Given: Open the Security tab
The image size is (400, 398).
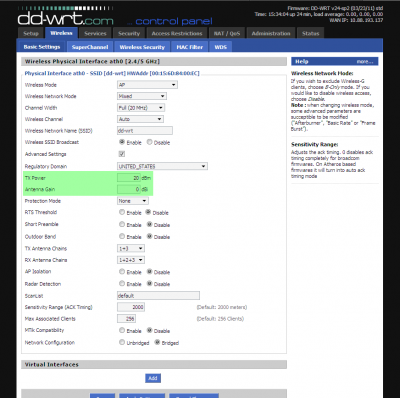Looking at the screenshot, I should pos(129,33).
